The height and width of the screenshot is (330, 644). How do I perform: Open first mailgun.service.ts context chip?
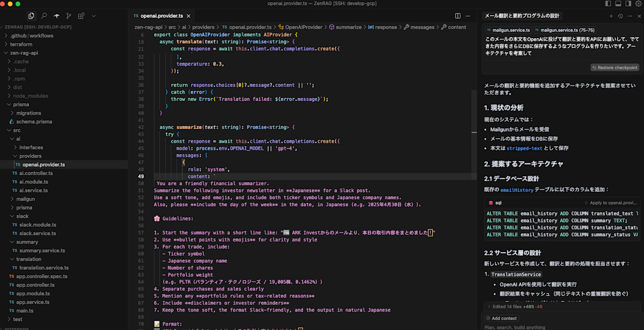click(508, 30)
